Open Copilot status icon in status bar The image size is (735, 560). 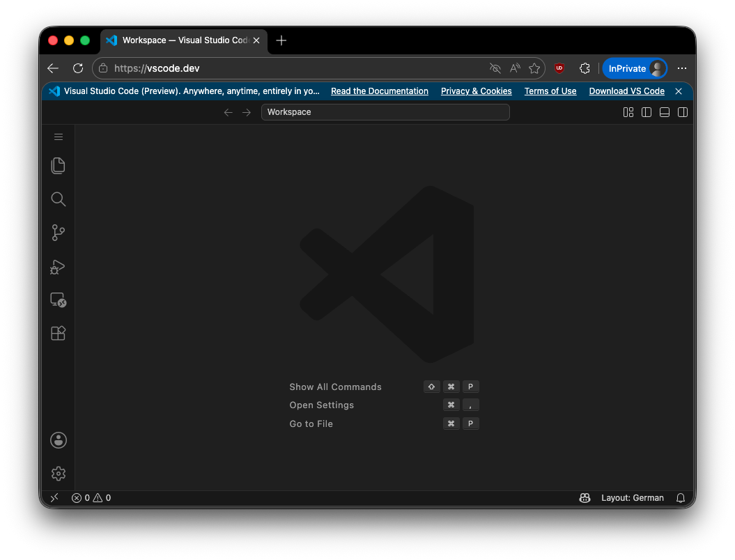pos(585,498)
